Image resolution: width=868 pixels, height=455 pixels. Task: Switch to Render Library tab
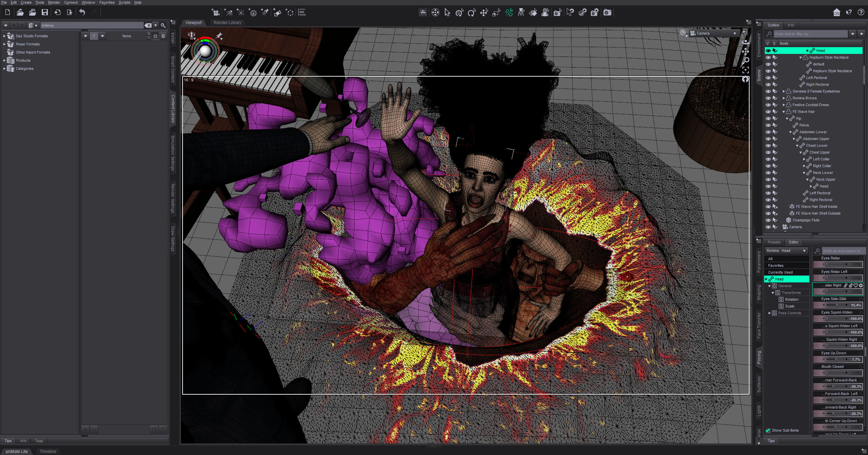point(227,23)
